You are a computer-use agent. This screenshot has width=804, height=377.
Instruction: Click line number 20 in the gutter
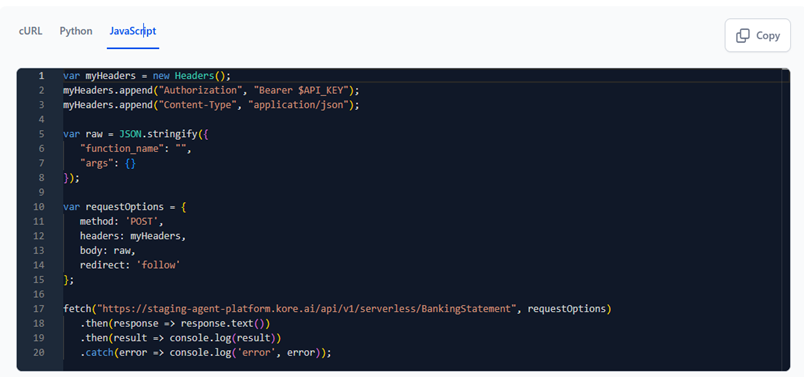(39, 353)
